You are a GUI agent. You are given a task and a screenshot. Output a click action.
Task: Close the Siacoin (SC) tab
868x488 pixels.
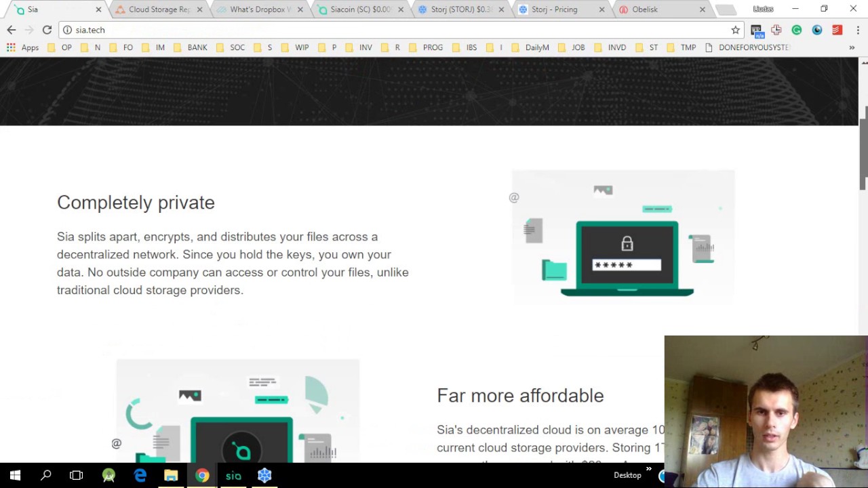(401, 9)
